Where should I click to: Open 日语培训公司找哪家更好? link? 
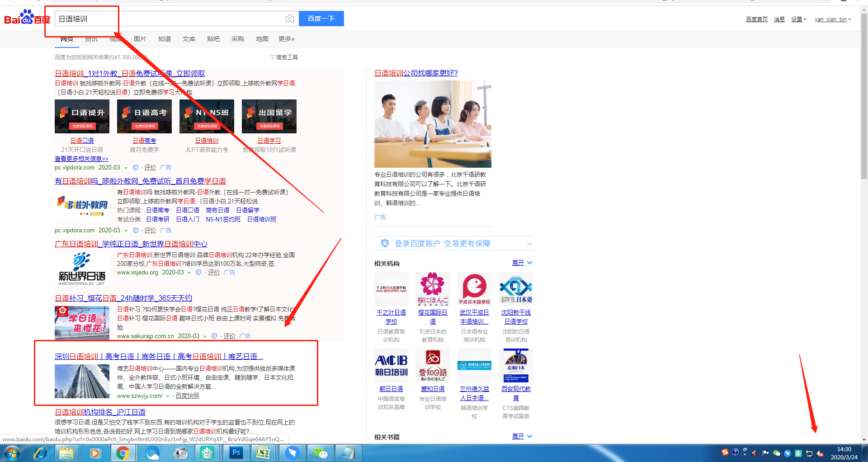coord(416,73)
